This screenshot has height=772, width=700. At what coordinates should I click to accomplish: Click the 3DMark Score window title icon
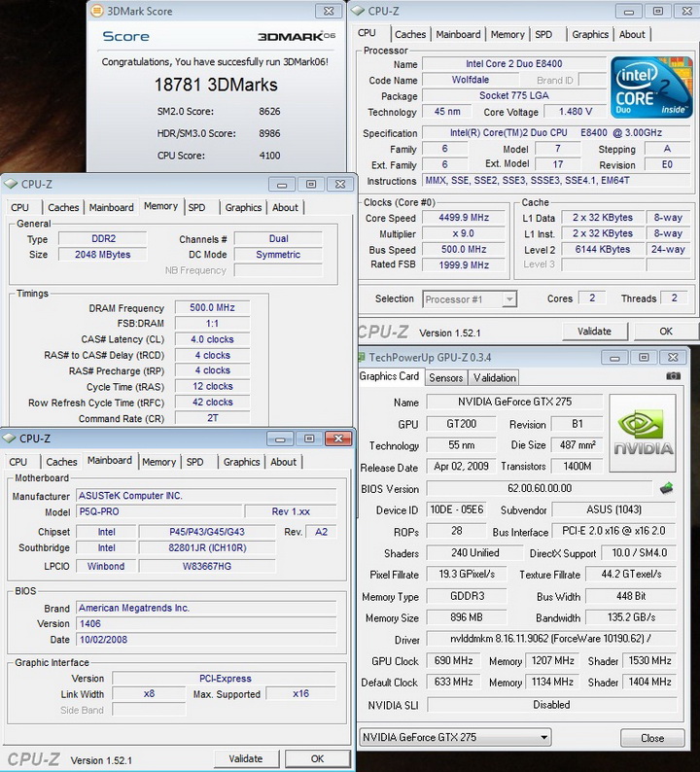97,11
